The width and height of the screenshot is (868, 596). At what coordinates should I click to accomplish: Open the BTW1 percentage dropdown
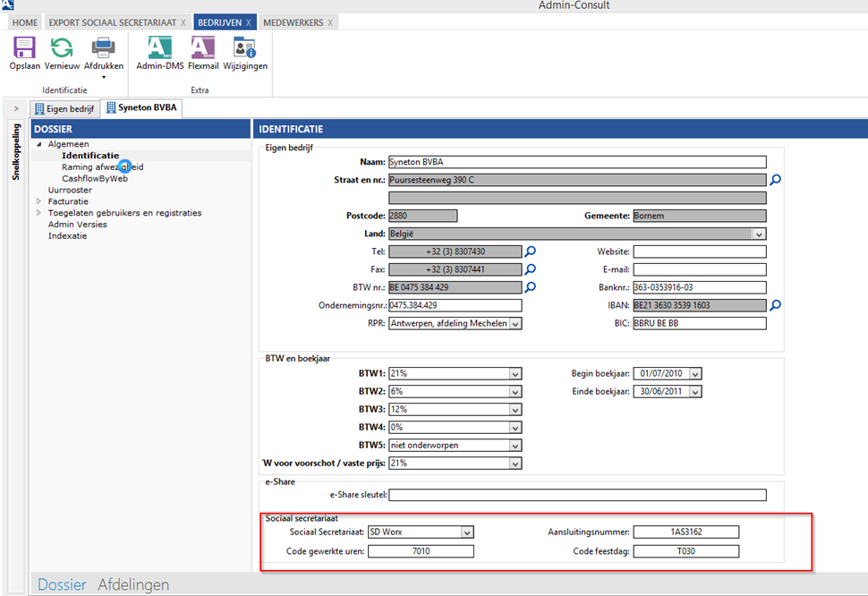click(x=515, y=374)
